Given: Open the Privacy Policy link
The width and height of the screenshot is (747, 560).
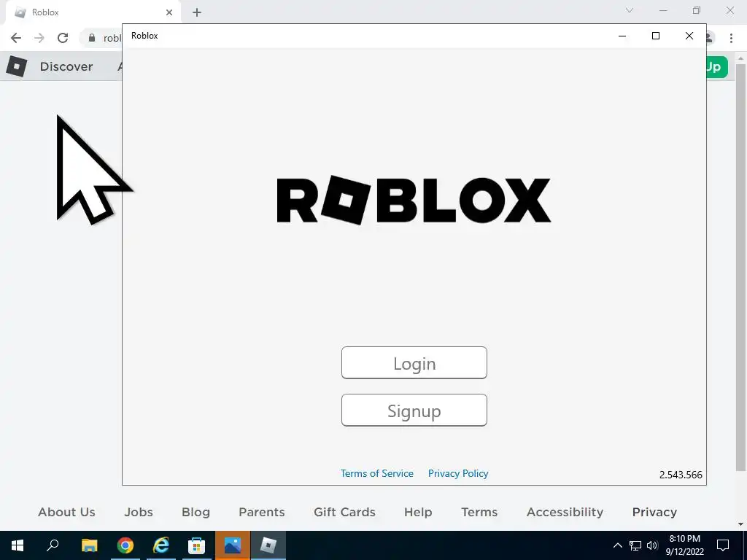Looking at the screenshot, I should (x=458, y=473).
